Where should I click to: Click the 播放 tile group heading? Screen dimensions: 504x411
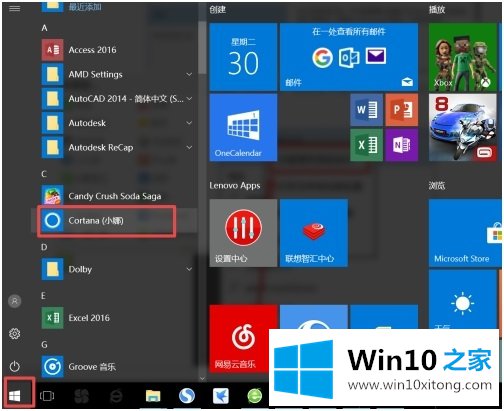437,9
